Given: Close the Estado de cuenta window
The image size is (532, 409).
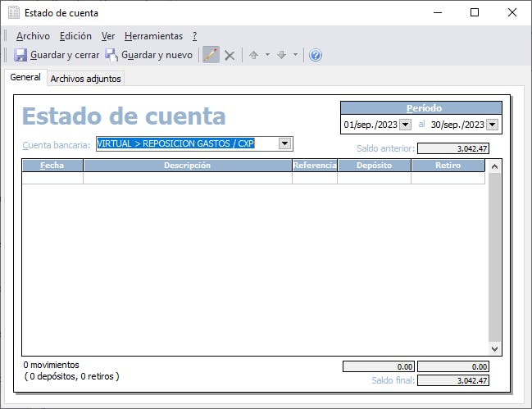Looking at the screenshot, I should (x=512, y=12).
